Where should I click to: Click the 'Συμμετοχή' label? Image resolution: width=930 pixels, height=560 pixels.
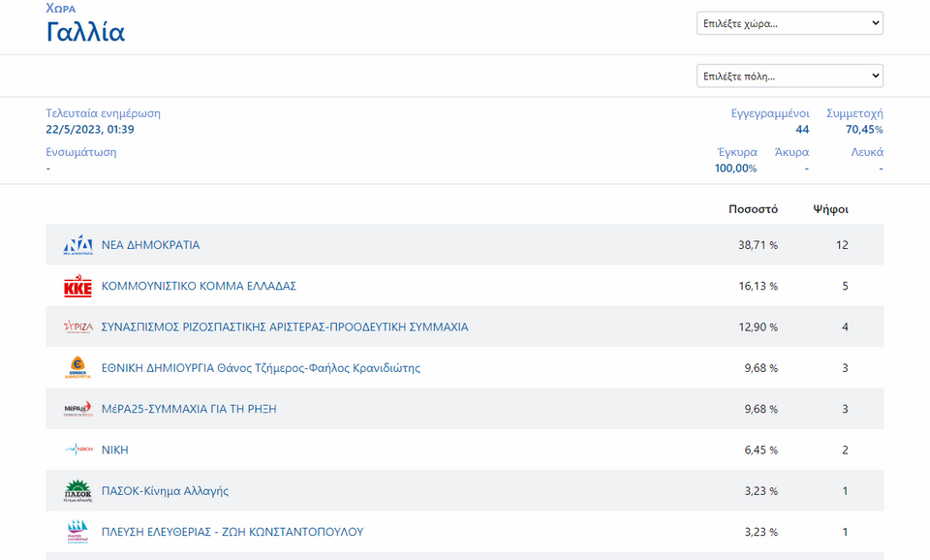854,113
